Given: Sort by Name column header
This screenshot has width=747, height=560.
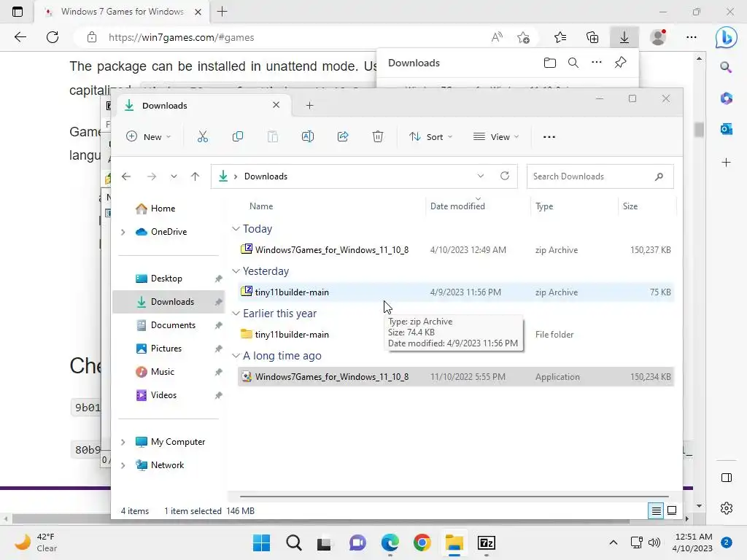Looking at the screenshot, I should (261, 206).
